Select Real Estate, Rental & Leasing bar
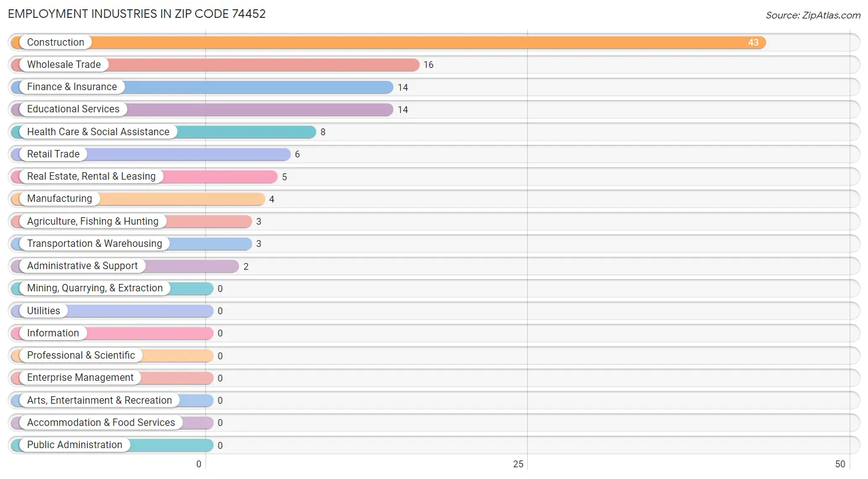The image size is (868, 479). pyautogui.click(x=144, y=177)
